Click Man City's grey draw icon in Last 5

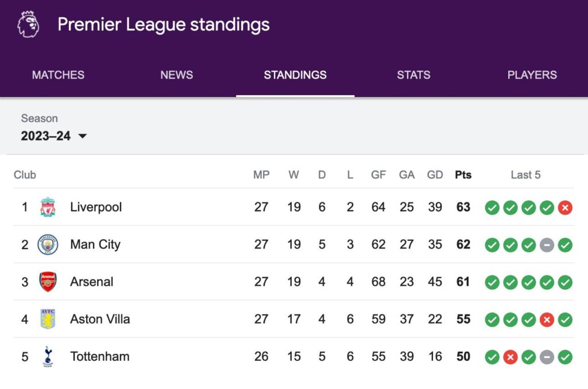pos(547,245)
